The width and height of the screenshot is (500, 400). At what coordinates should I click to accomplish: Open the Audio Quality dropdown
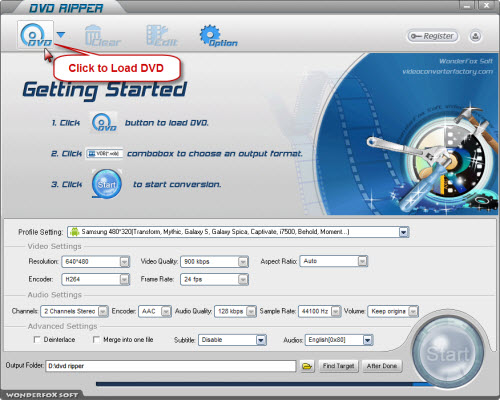pyautogui.click(x=251, y=311)
